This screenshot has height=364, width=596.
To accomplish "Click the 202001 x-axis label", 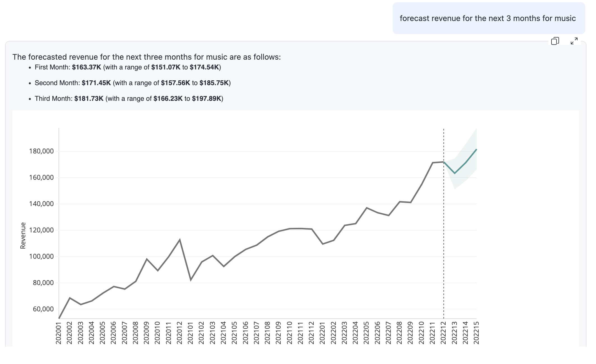I will tap(59, 333).
